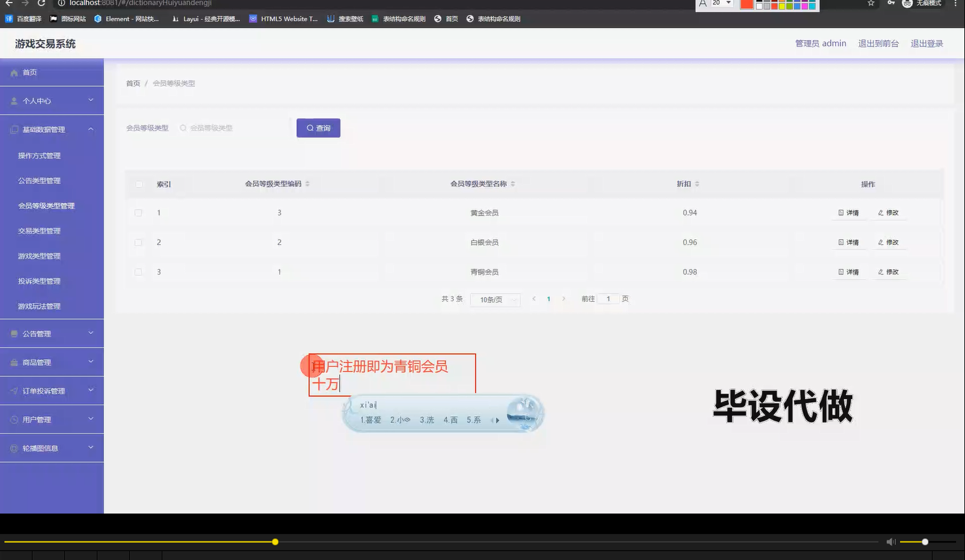
Task: Click the 退出登录 logout link
Action: 926,43
